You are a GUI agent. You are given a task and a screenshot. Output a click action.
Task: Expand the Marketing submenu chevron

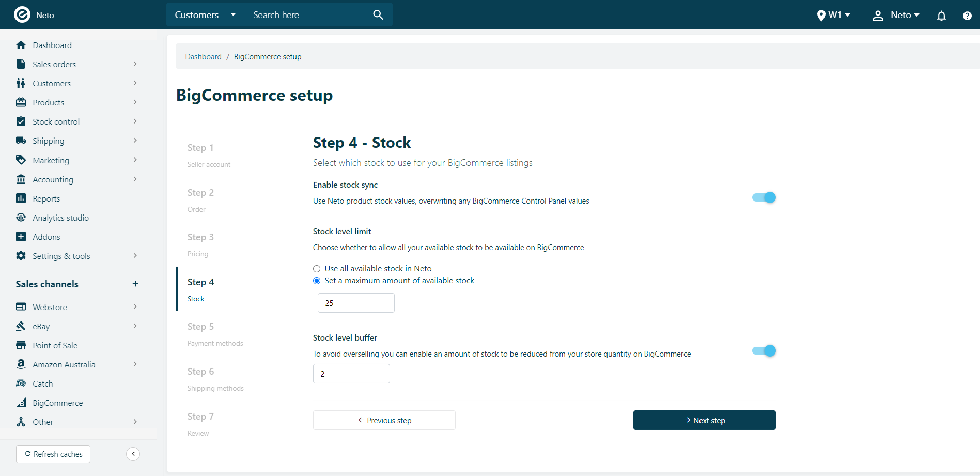135,160
